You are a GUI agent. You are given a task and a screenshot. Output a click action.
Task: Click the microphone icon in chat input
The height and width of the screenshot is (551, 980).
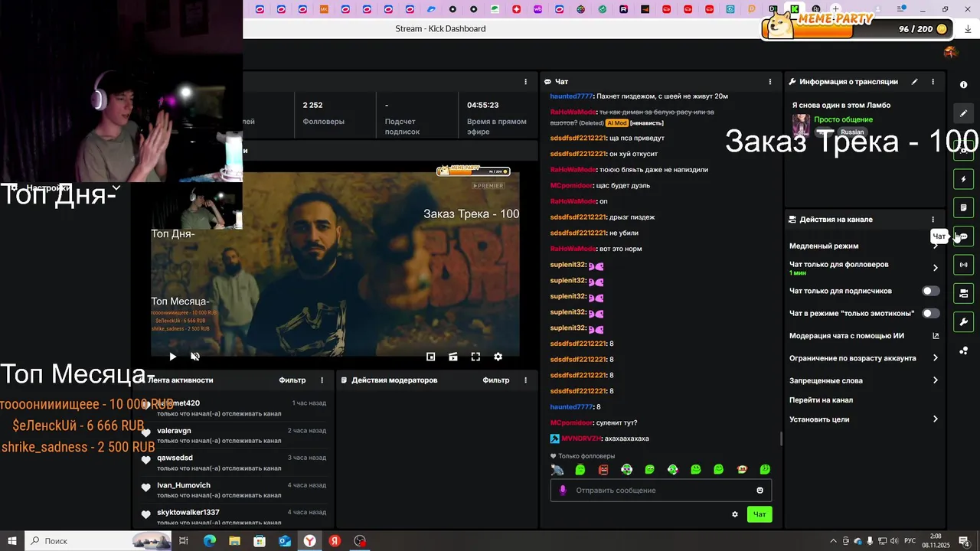563,491
